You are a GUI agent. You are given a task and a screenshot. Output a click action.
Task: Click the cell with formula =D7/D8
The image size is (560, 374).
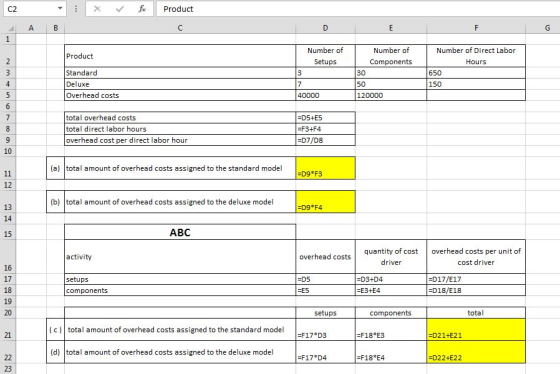click(325, 140)
